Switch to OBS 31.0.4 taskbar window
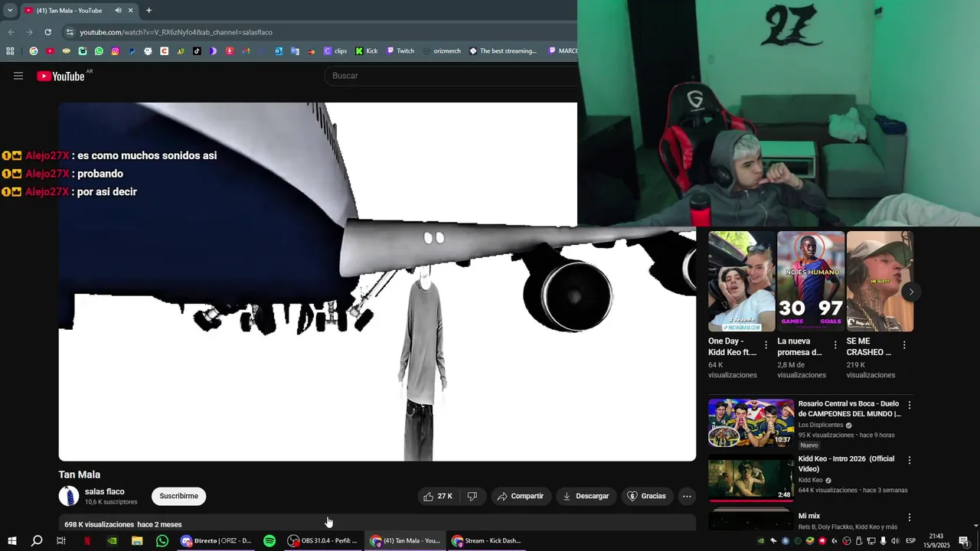Screen dimensions: 980x551 [322, 540]
